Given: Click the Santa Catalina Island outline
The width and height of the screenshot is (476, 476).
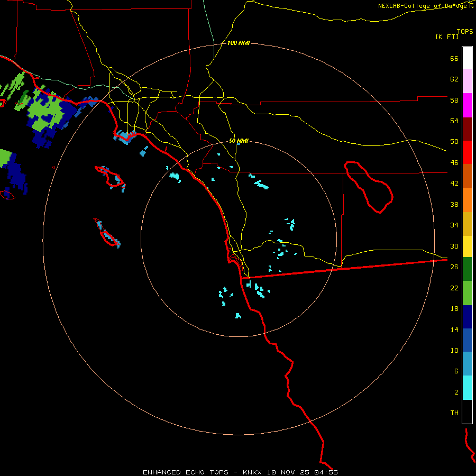Looking at the screenshot, I should click(x=109, y=176).
